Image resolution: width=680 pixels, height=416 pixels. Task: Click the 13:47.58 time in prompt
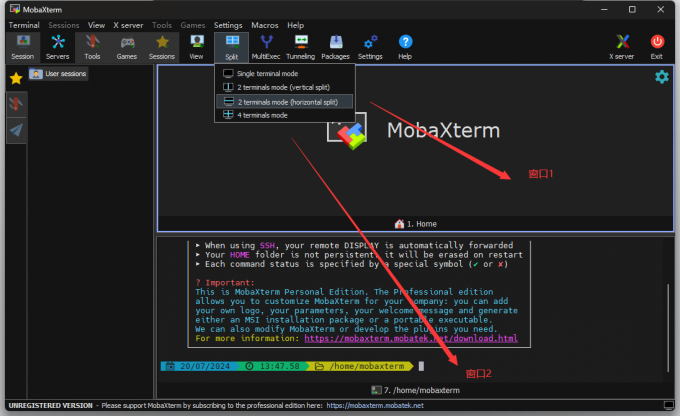point(280,366)
